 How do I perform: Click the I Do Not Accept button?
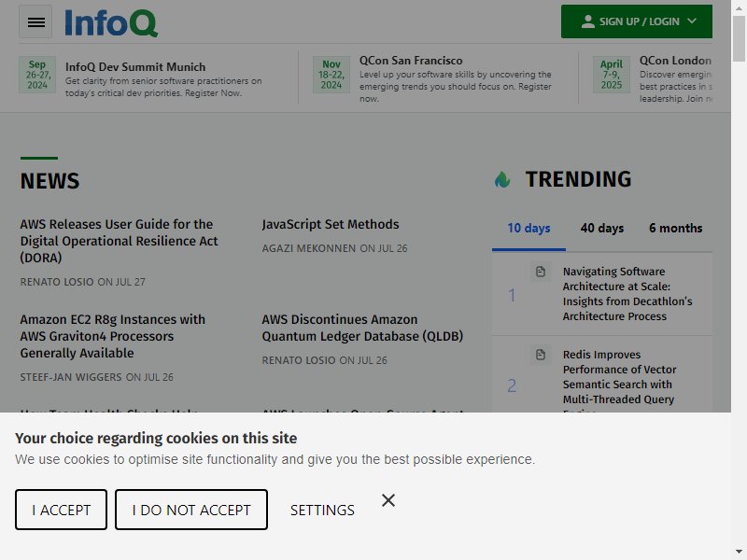[x=191, y=510]
